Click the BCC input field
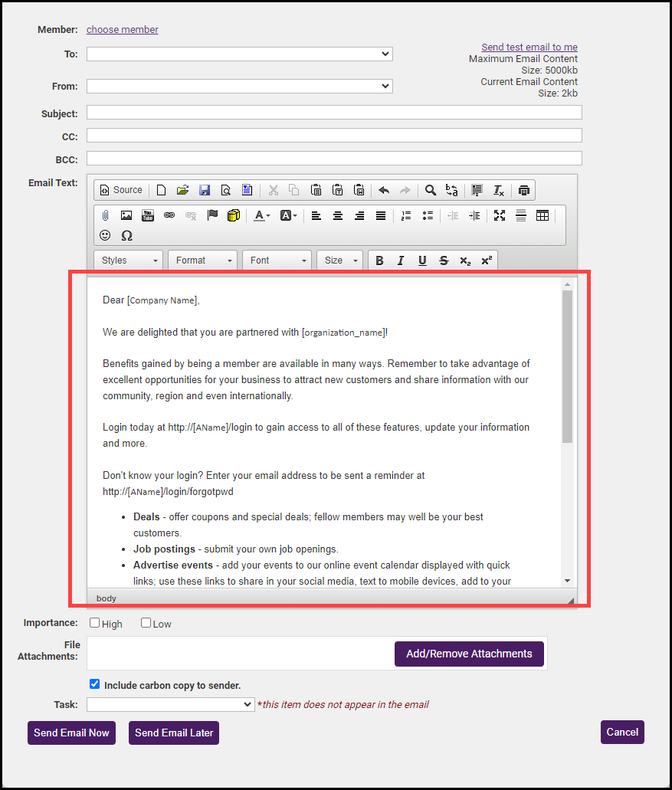The height and width of the screenshot is (790, 672). [x=335, y=158]
